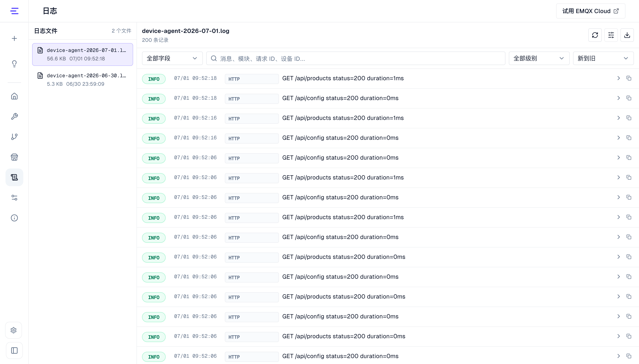The image size is (639, 364).
Task: Open the marketplace store icon in the sidebar
Action: click(x=14, y=157)
